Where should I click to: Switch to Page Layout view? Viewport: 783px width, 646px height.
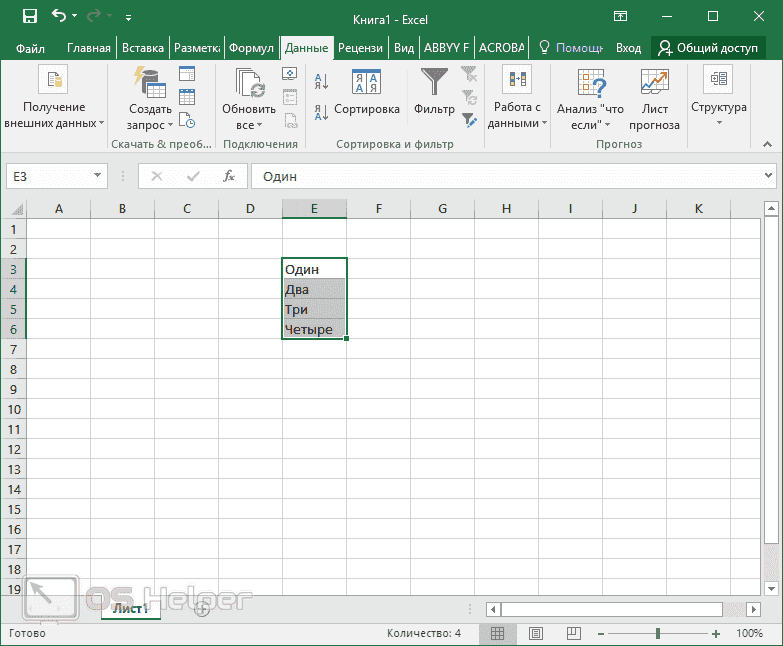point(536,633)
